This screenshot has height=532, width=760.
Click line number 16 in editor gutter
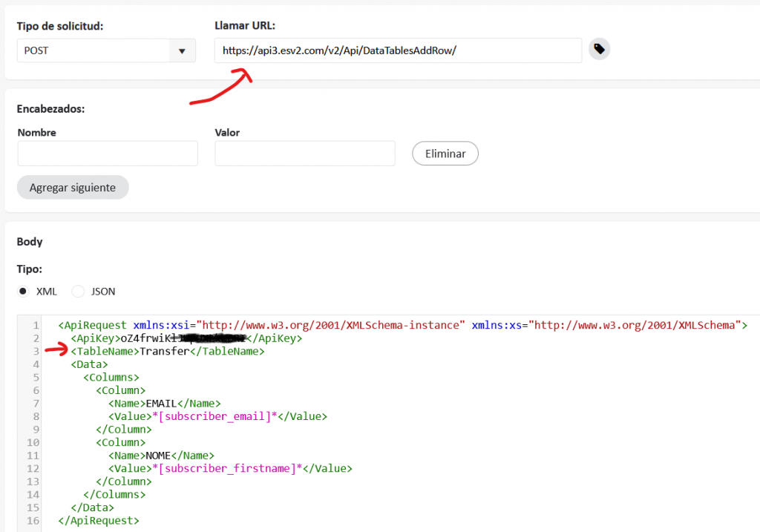(x=32, y=521)
